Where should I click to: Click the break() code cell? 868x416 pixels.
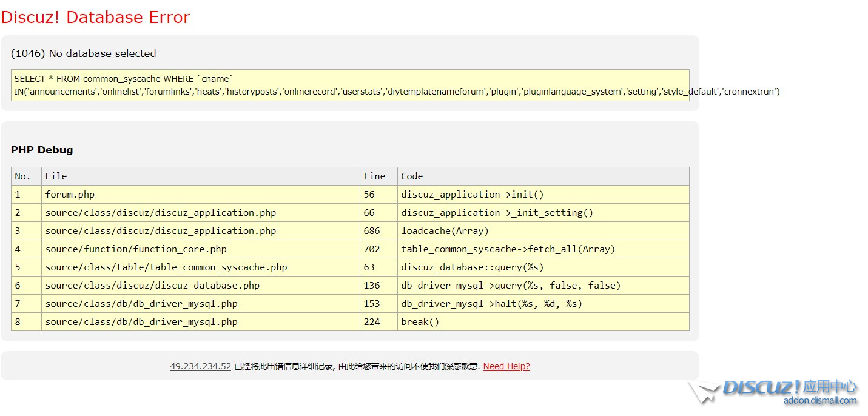420,322
